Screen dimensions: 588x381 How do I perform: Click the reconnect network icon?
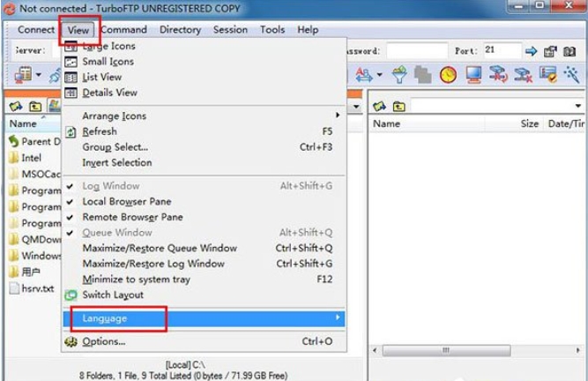coord(498,75)
